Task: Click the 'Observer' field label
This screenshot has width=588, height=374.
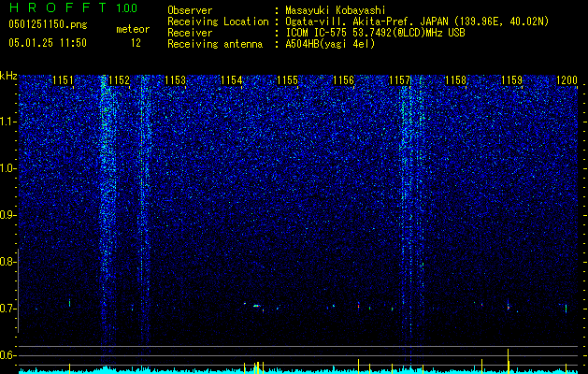Action: point(190,11)
